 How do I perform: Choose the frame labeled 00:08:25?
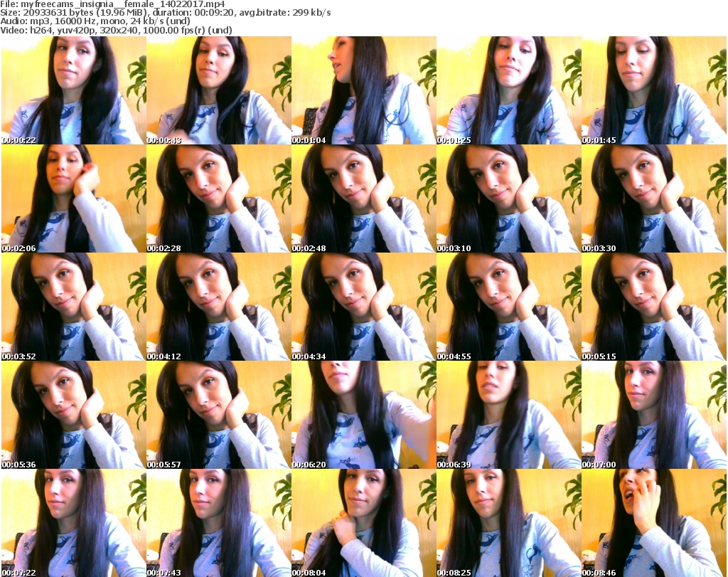click(x=509, y=523)
